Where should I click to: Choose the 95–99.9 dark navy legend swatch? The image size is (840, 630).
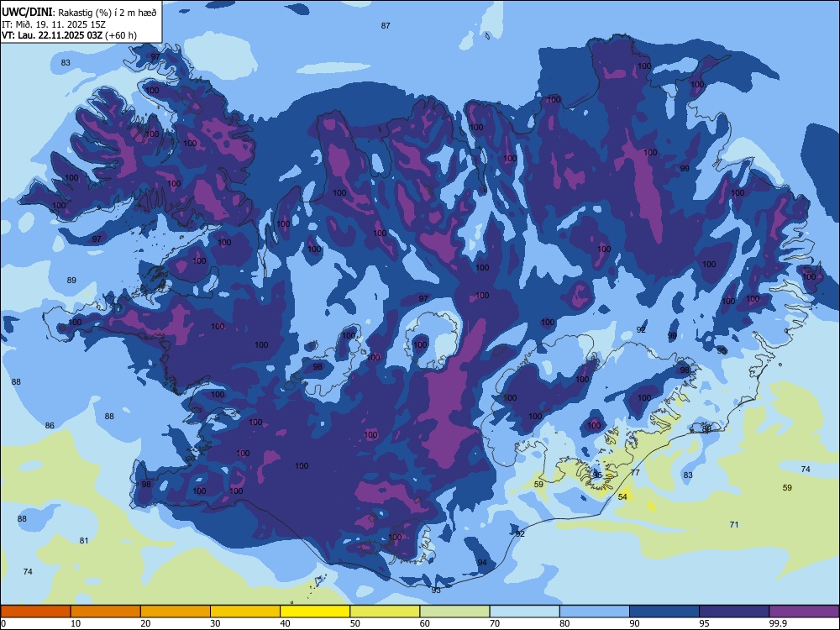coord(734,612)
